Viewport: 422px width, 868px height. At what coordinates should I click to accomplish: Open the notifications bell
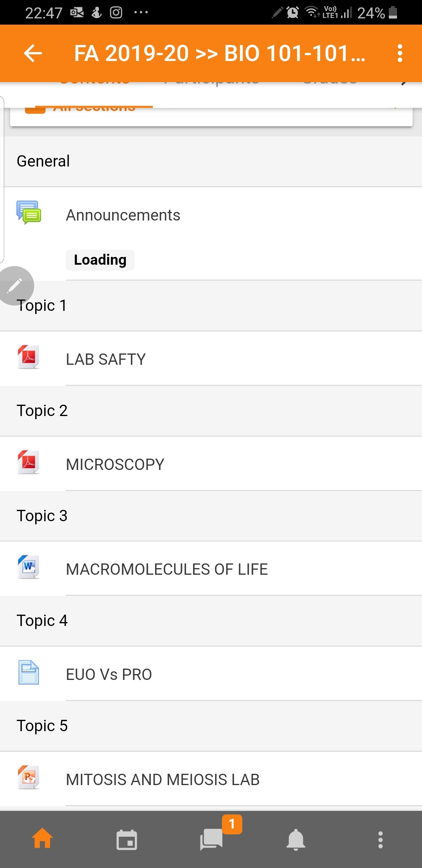point(296,839)
